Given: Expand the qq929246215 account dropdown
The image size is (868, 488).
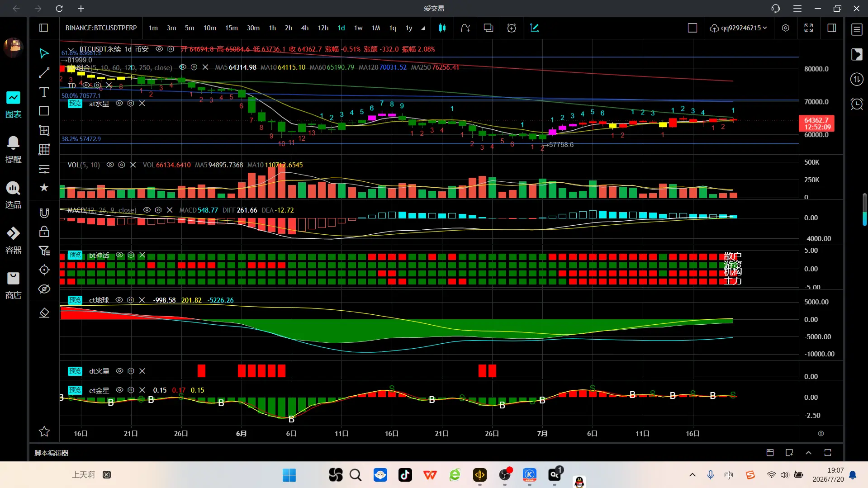Looking at the screenshot, I should point(738,28).
